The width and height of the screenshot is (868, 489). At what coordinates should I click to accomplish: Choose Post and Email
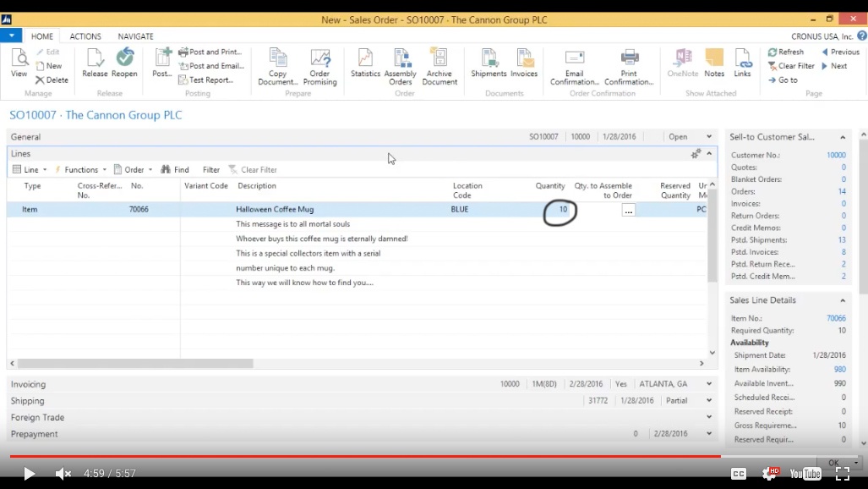[x=211, y=65]
